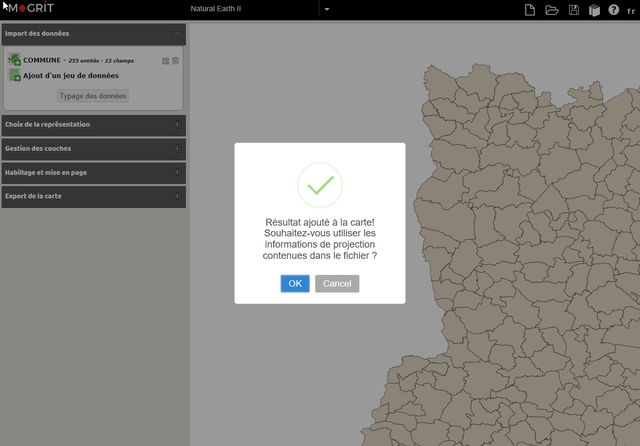Delete the COMMUNE layer with trash icon

click(176, 61)
